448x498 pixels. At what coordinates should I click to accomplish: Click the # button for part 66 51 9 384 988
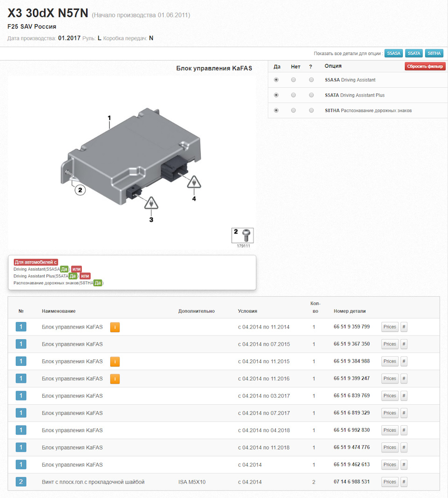[404, 361]
